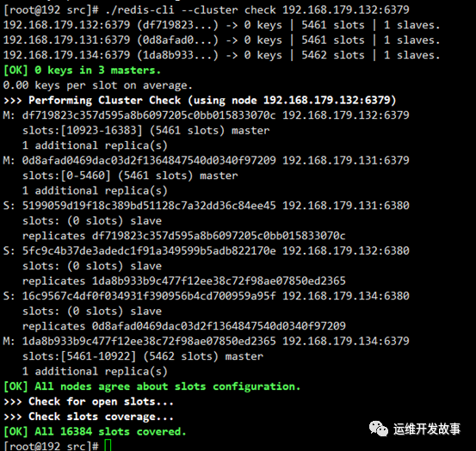This screenshot has width=476, height=451.
Task: Click slave address 192.168.179.134:6380
Action: [x=346, y=295]
